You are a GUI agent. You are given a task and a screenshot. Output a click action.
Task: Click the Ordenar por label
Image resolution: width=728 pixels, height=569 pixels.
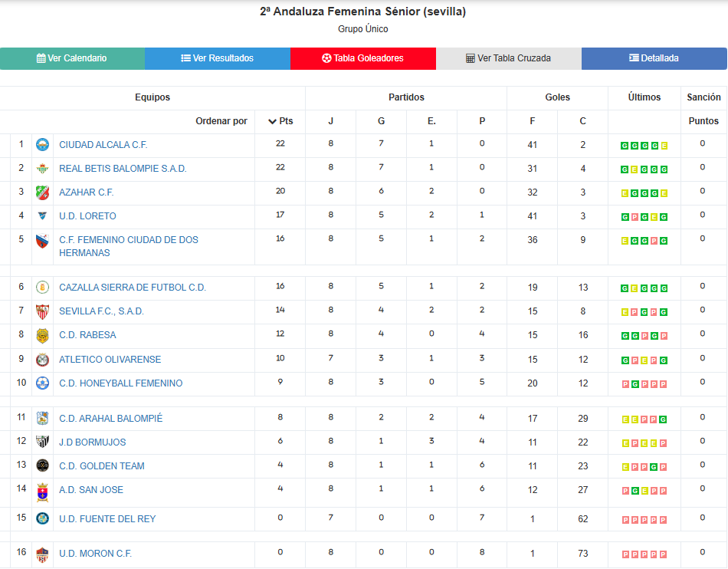[x=221, y=121]
